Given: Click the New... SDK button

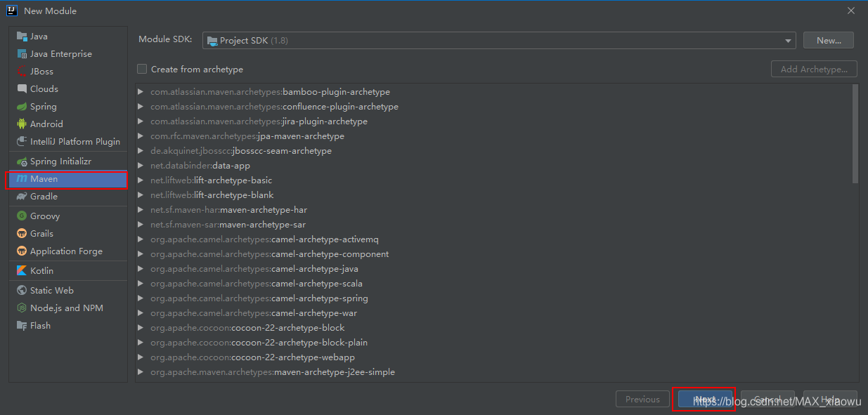Looking at the screenshot, I should click(x=829, y=41).
